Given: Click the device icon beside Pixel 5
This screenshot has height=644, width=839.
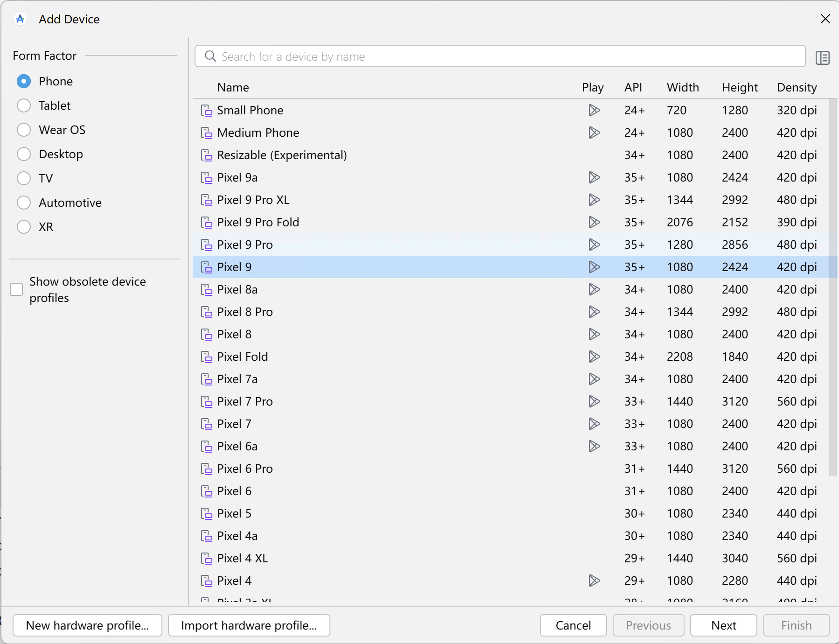Looking at the screenshot, I should pyautogui.click(x=206, y=514).
